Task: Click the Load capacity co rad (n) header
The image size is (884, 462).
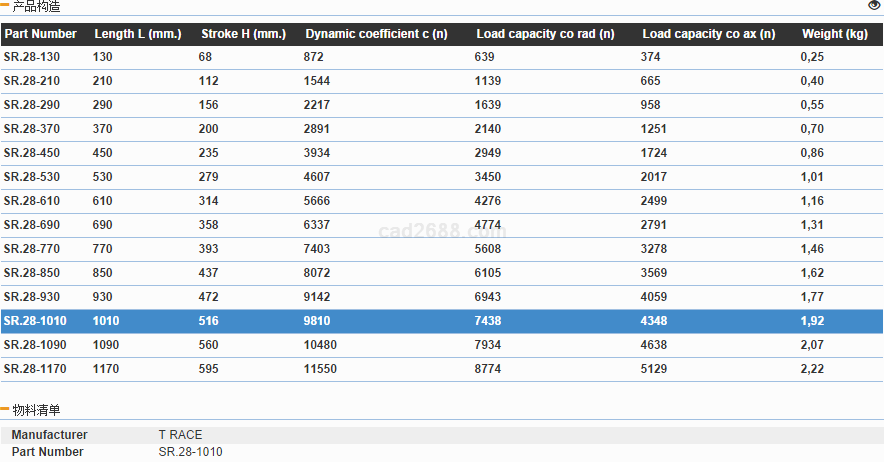Action: coord(545,34)
